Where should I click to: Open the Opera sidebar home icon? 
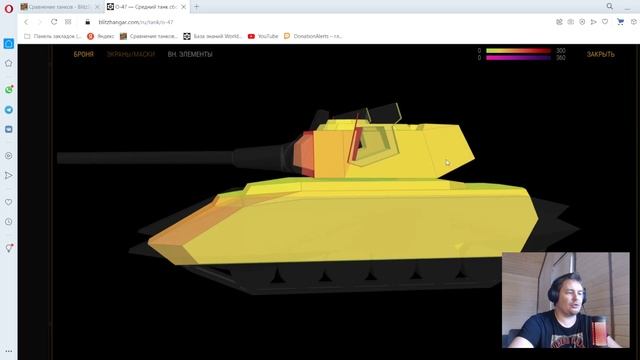pos(9,44)
